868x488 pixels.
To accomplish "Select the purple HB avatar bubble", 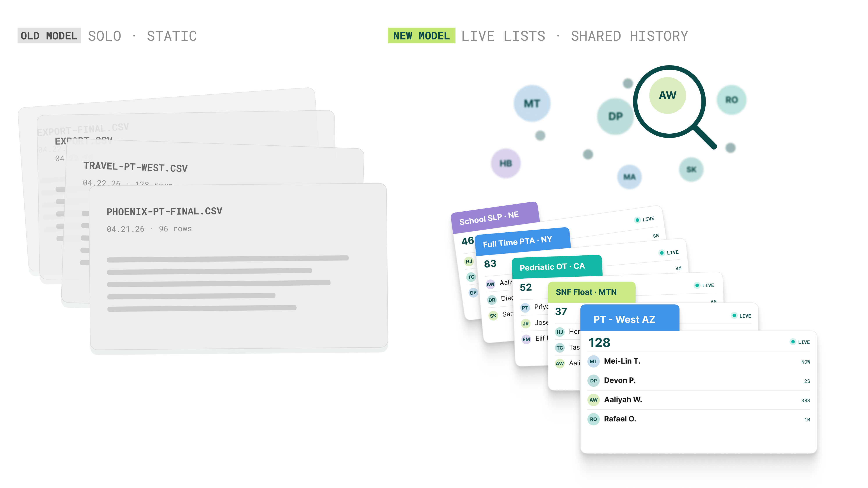I will pos(505,163).
